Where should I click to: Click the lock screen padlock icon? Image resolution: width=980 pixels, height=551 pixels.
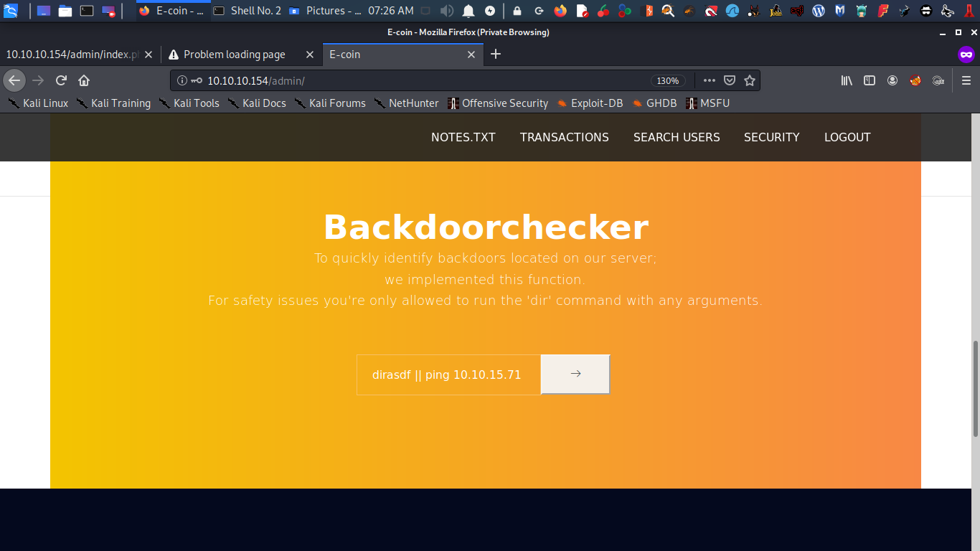[x=517, y=11]
